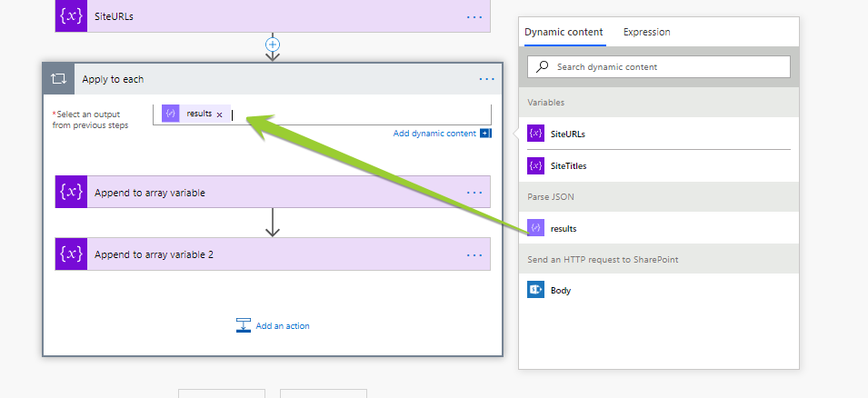The image size is (868, 398).
Task: Click the Append to array variable icon
Action: (71, 193)
